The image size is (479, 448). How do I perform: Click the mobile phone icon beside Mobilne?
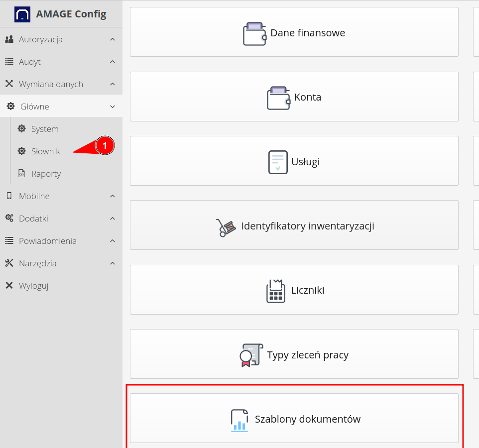pyautogui.click(x=9, y=196)
